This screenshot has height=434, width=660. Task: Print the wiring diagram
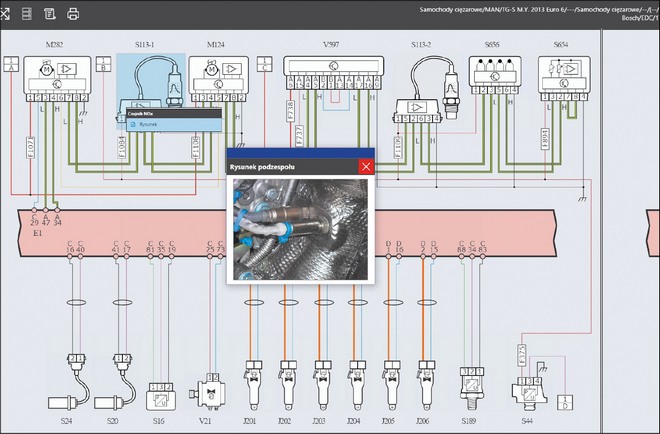click(x=73, y=13)
